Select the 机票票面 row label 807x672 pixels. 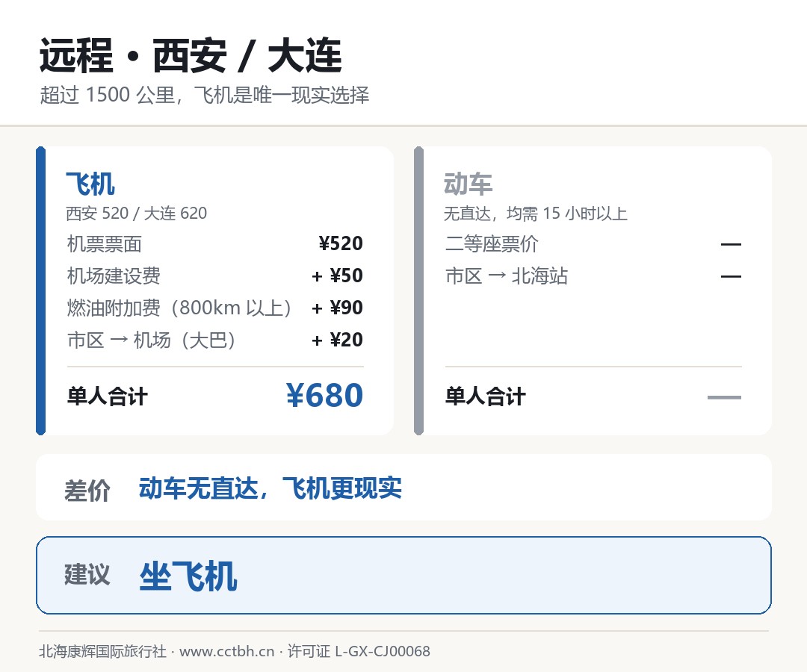(x=105, y=243)
